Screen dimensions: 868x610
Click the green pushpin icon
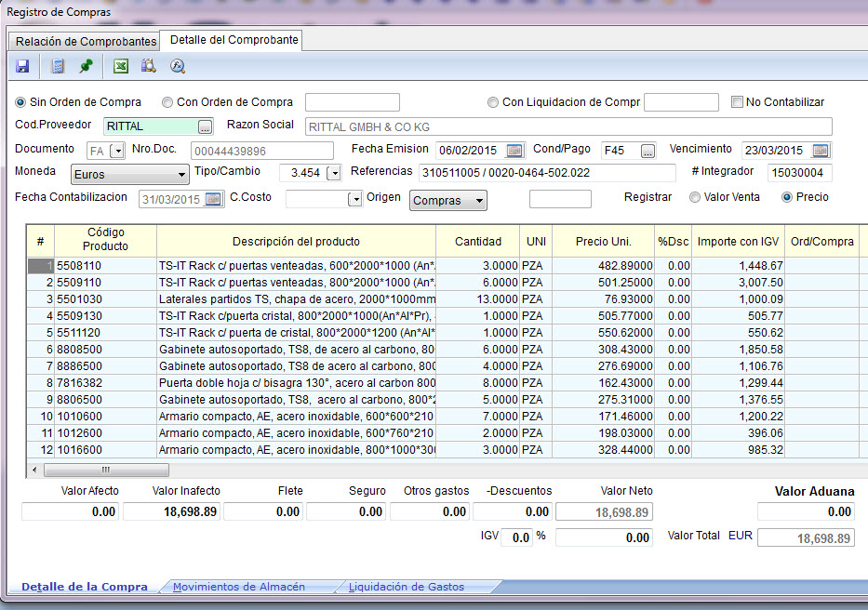87,66
